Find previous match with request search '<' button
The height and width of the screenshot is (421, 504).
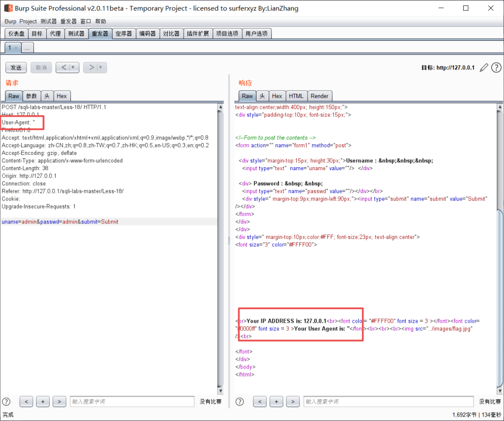coord(27,401)
